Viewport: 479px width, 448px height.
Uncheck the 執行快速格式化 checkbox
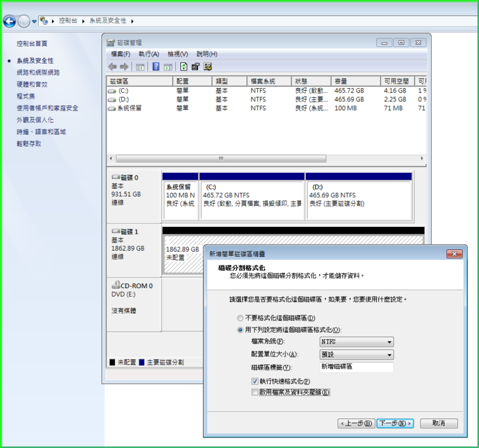coord(255,381)
